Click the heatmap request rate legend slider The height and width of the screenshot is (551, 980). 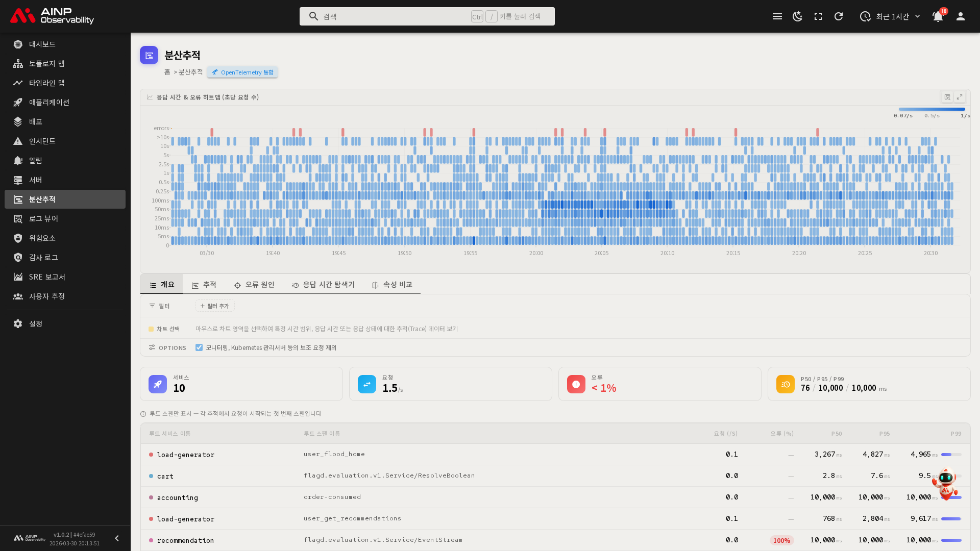932,109
